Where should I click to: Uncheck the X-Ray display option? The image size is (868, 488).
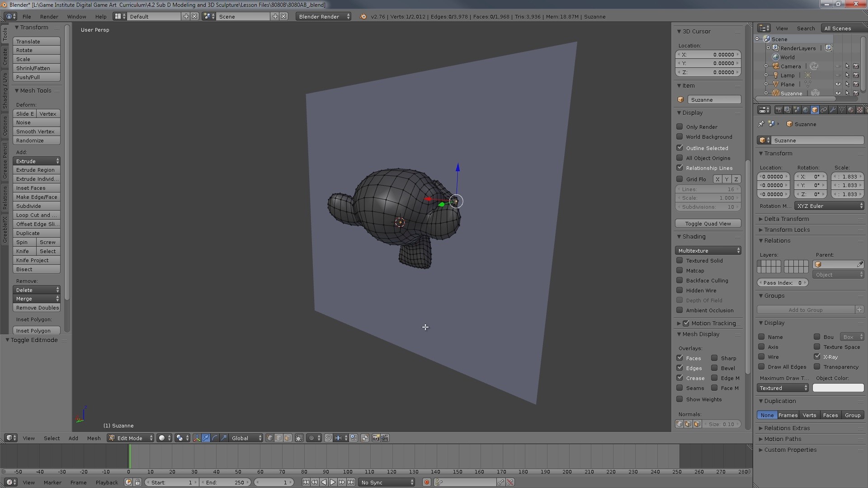(x=817, y=357)
